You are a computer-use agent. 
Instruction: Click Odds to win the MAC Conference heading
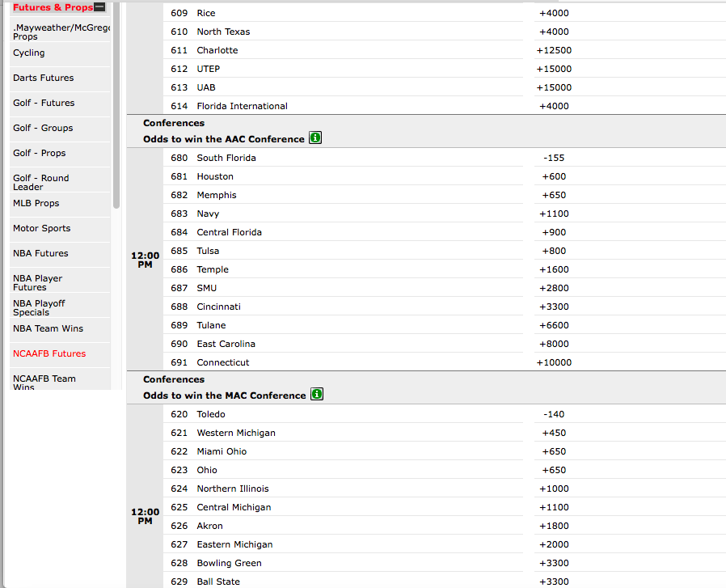click(225, 396)
